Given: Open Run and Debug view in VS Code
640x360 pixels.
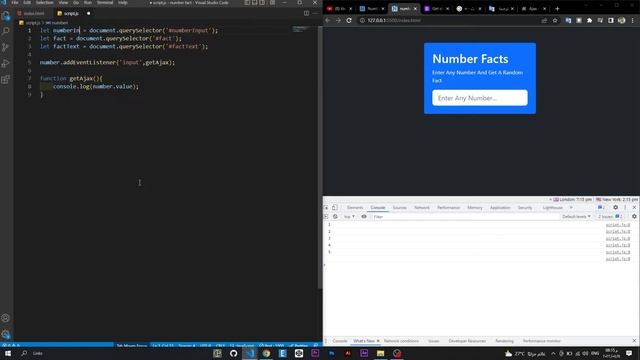Looking at the screenshot, I should (x=6, y=63).
